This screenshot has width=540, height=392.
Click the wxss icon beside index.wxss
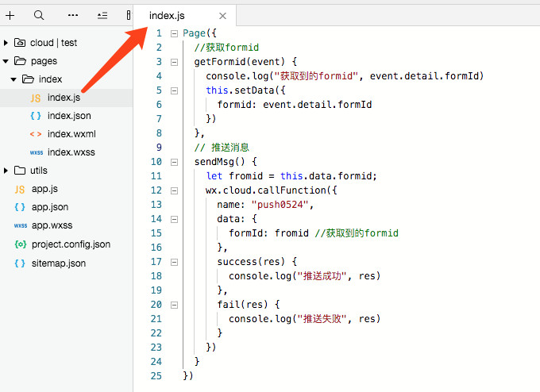click(37, 152)
